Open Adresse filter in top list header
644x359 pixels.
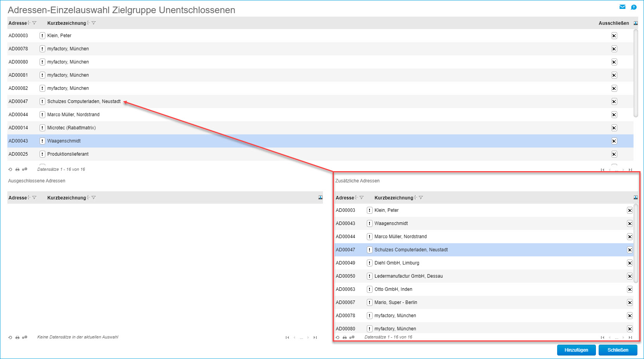35,23
